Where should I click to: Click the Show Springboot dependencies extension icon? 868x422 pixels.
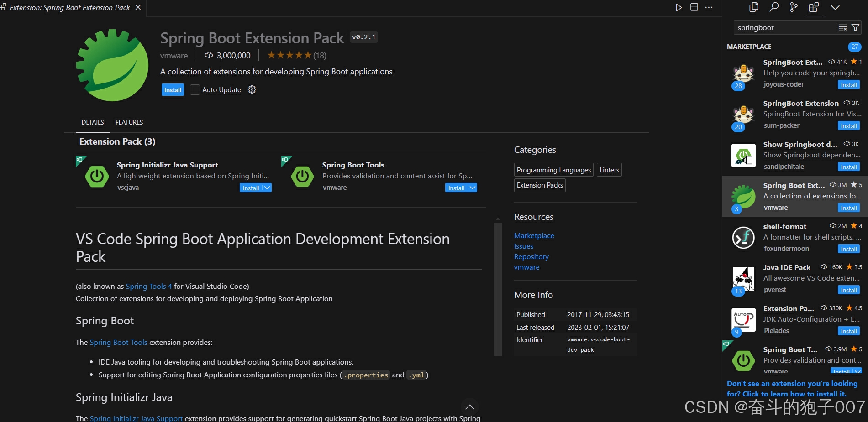743,156
